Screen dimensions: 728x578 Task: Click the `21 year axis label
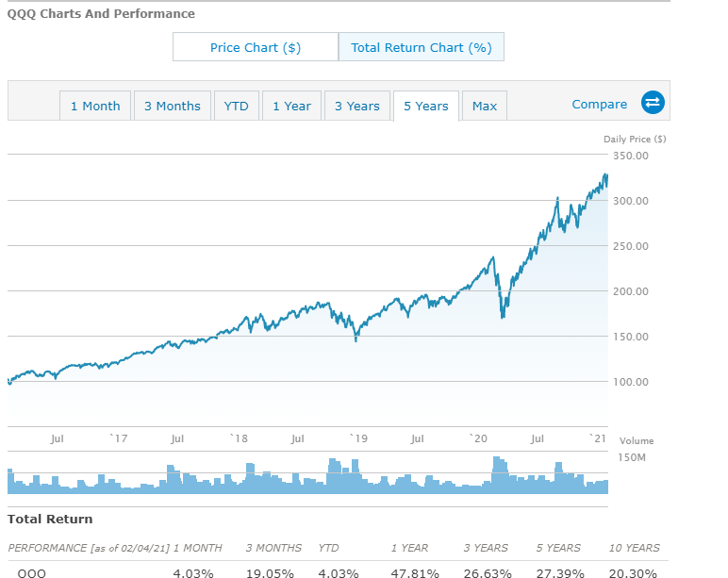(x=598, y=438)
